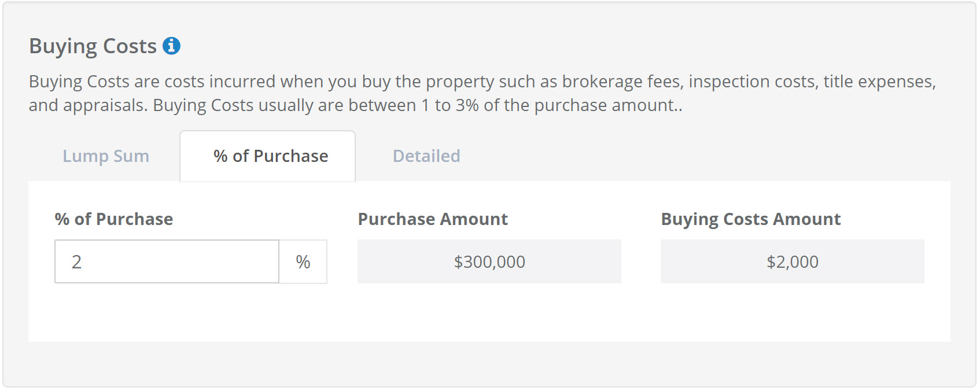
Task: Click the % of Purchase tab
Action: coord(268,156)
